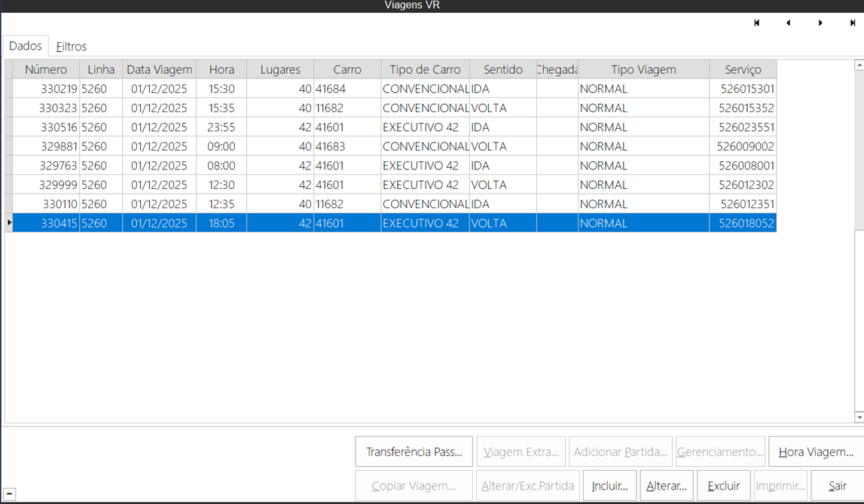Click service cell 526015301
The image size is (864, 504).
click(x=743, y=89)
